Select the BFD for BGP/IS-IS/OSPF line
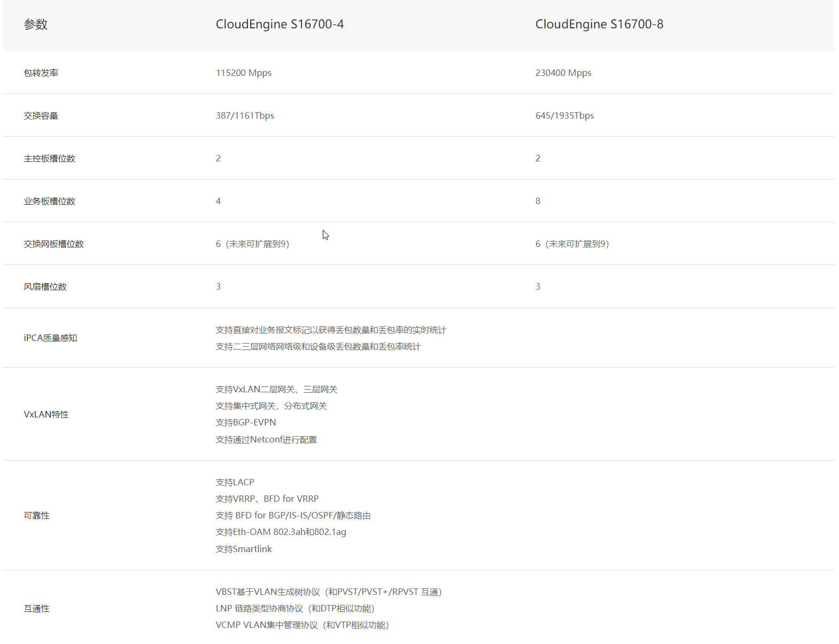The height and width of the screenshot is (644, 839). [293, 515]
